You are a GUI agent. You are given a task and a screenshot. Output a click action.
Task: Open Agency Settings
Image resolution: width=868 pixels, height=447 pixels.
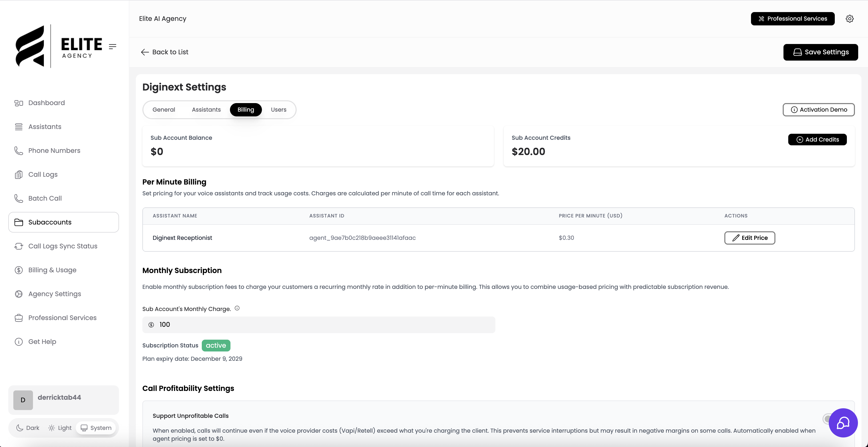(x=55, y=294)
